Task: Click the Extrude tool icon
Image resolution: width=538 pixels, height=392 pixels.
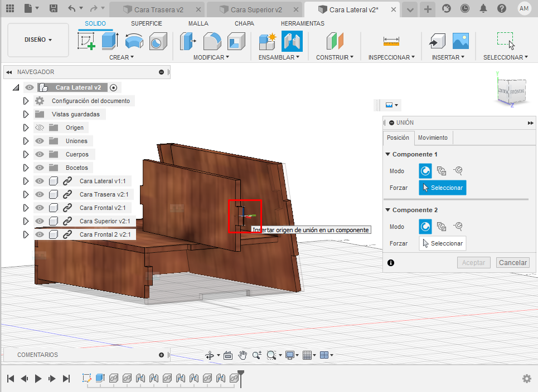Action: [x=110, y=41]
